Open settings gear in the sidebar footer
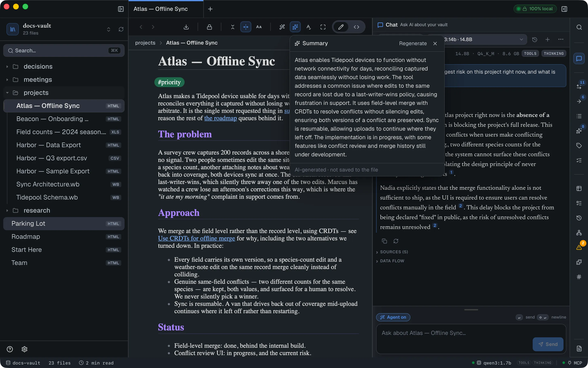Screen dimensions: 588x368 pyautogui.click(x=24, y=349)
